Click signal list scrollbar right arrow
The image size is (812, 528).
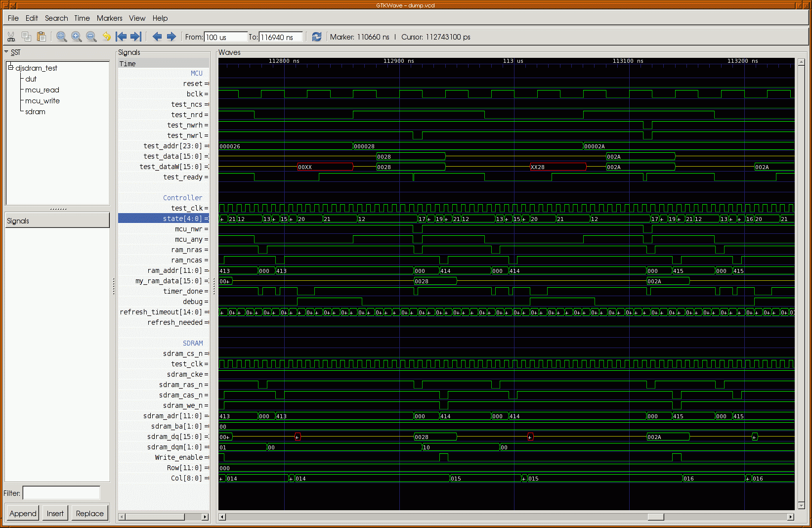click(205, 517)
